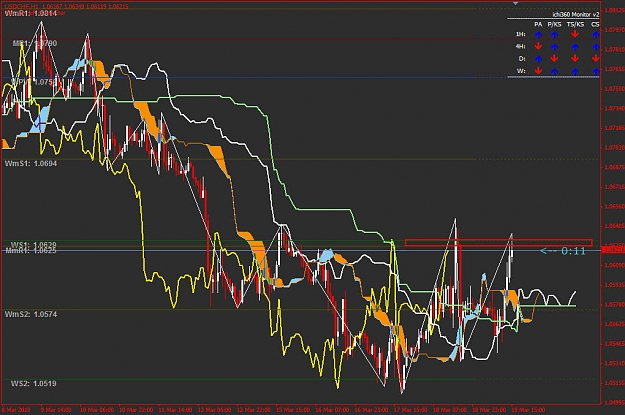Click the 1.06560 price scale value
625x415 pixels.
614,207
